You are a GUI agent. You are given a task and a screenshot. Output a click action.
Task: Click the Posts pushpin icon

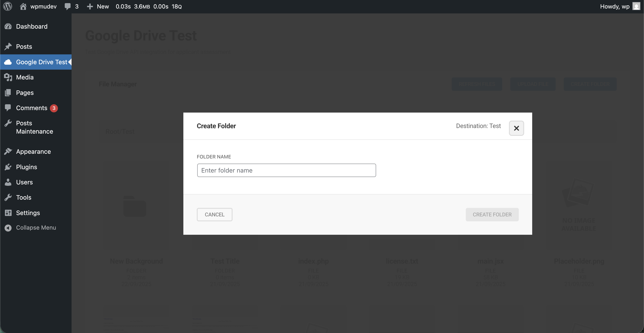coord(8,46)
